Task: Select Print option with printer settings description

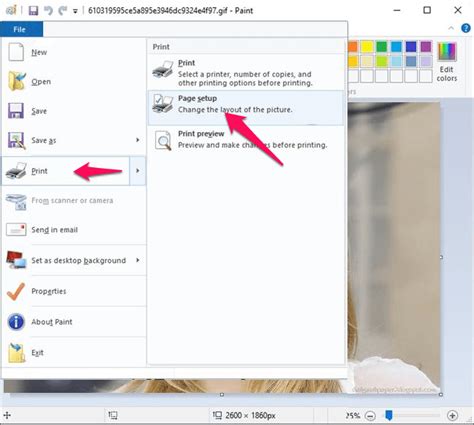Action: [x=246, y=73]
